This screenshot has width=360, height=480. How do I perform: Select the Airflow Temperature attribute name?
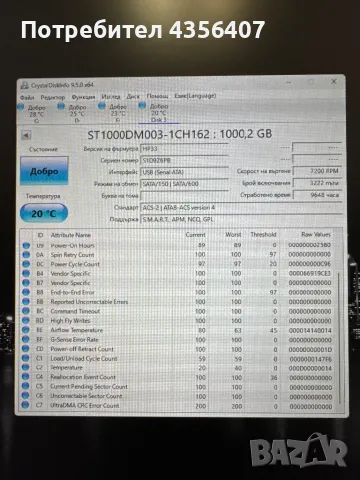click(x=77, y=330)
